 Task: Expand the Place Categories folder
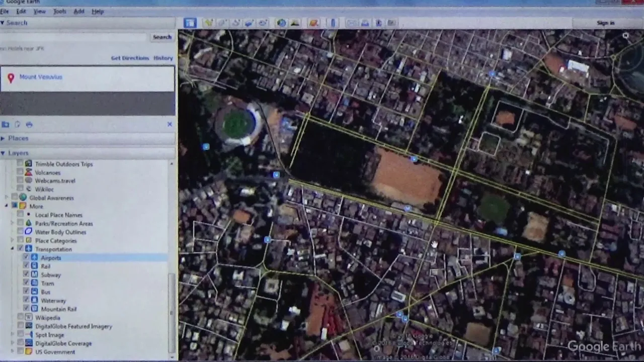pyautogui.click(x=13, y=240)
